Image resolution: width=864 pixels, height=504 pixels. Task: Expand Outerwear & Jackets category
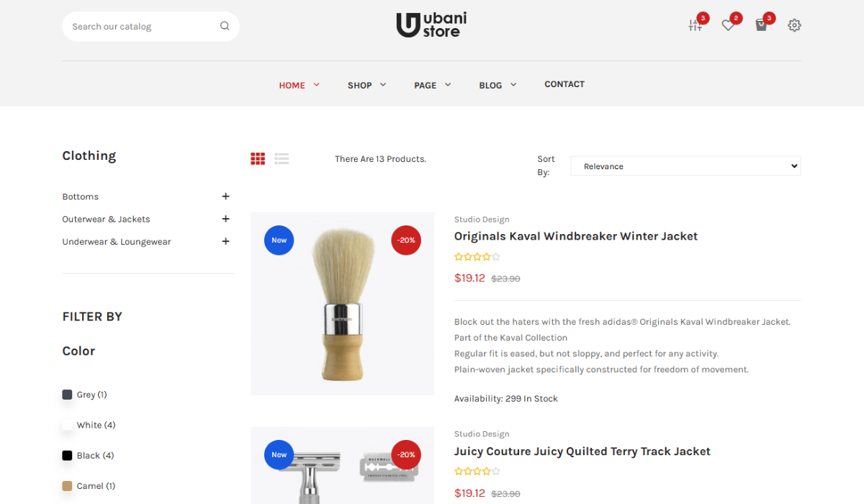tap(225, 219)
